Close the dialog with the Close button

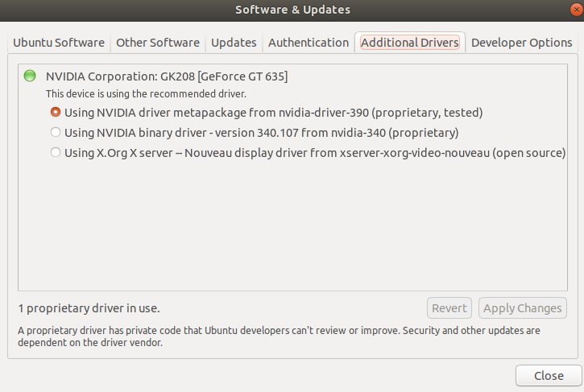tap(549, 376)
